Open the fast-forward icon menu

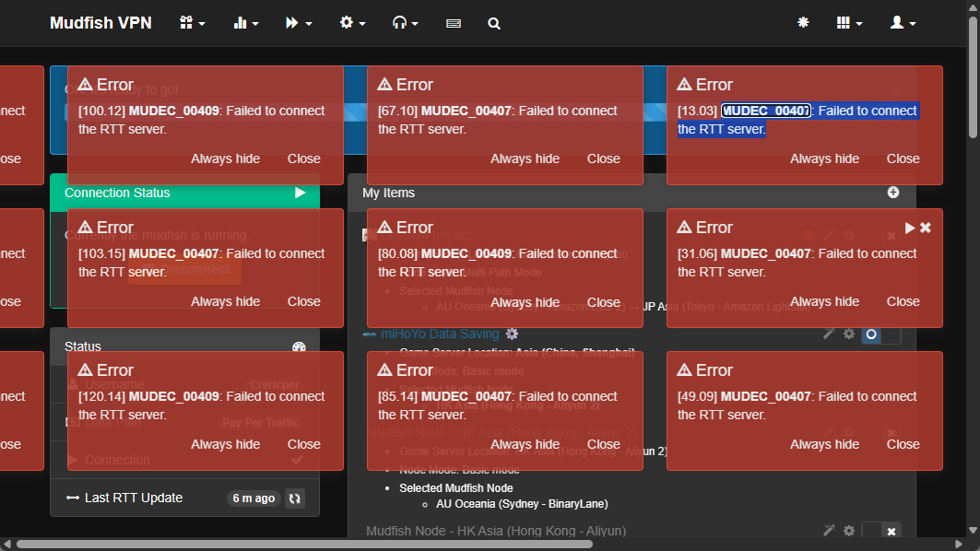pyautogui.click(x=298, y=23)
